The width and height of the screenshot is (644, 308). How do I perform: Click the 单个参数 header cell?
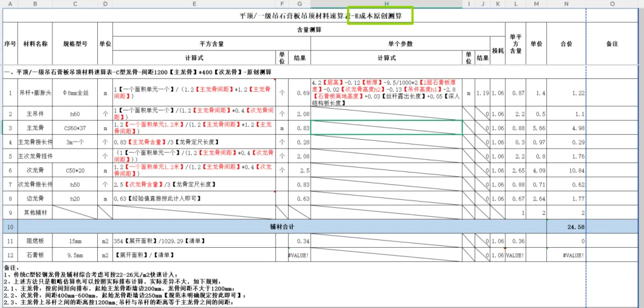[x=401, y=44]
